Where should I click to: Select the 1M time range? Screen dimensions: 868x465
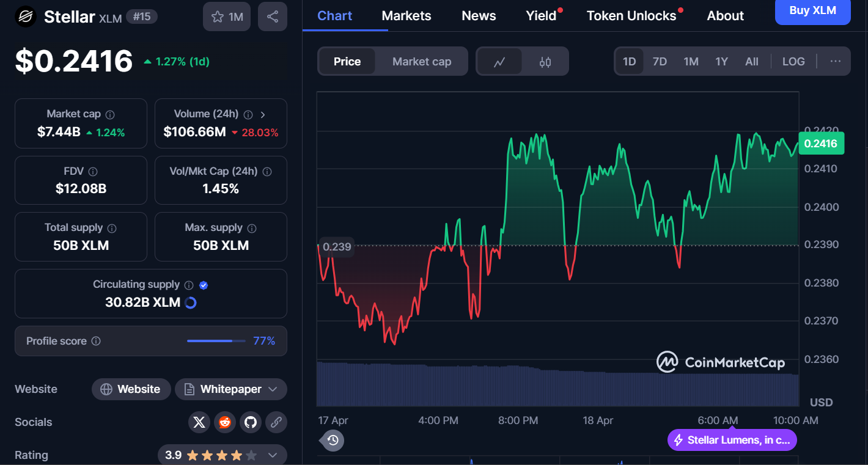pyautogui.click(x=691, y=62)
